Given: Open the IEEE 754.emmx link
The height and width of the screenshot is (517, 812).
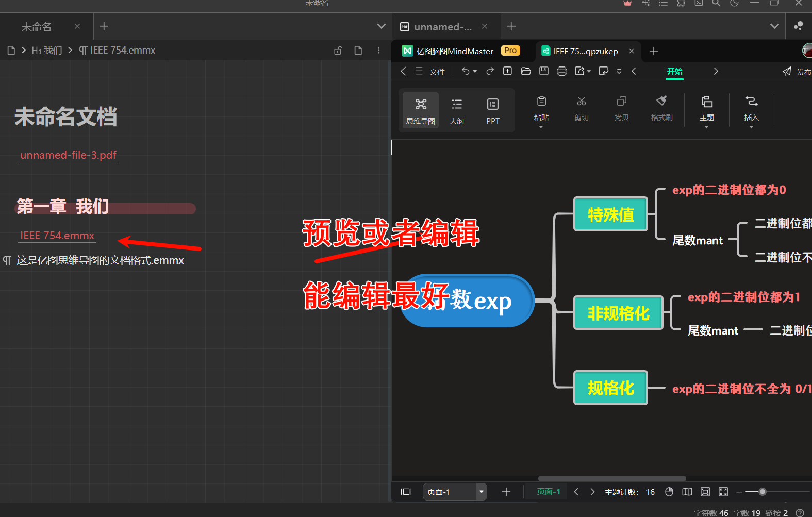Looking at the screenshot, I should pos(57,236).
